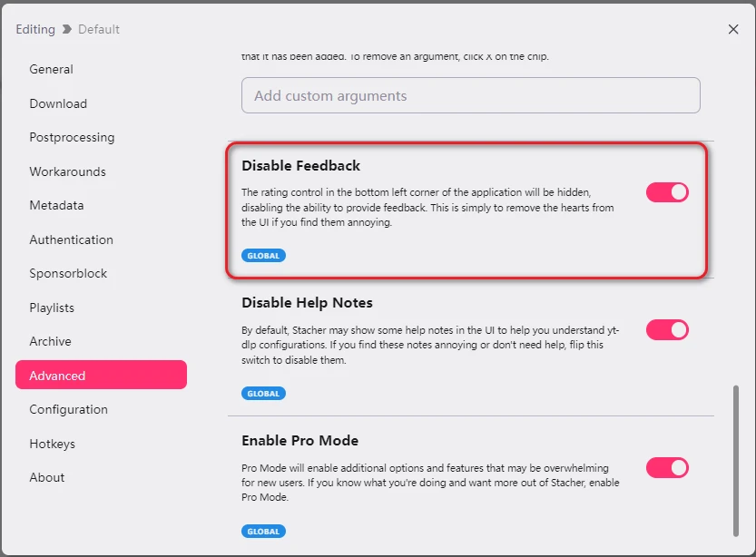Click the vertical scrollbar thumb
This screenshot has width=756, height=557.
coord(735,459)
